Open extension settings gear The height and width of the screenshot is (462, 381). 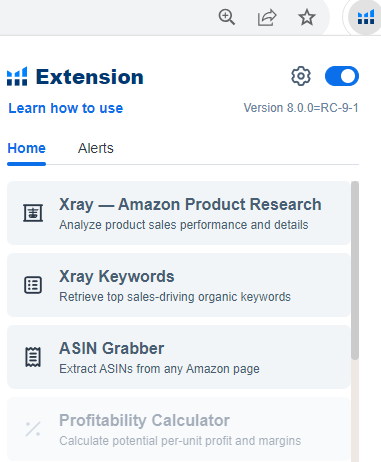coord(301,76)
